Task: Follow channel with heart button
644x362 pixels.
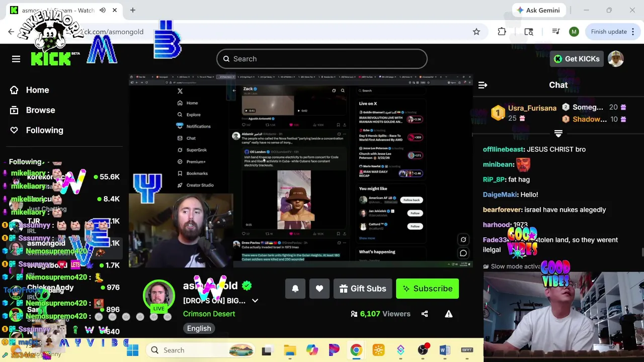Action: click(x=319, y=289)
